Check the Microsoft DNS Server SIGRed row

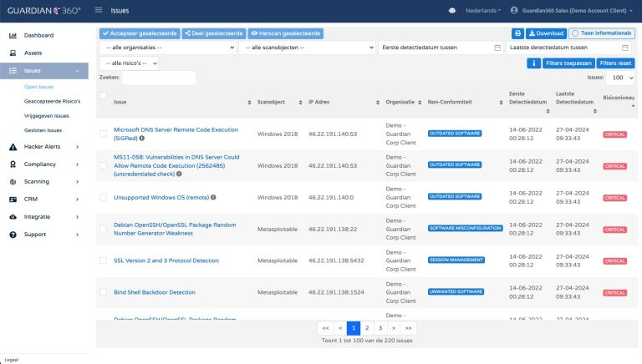coord(103,134)
